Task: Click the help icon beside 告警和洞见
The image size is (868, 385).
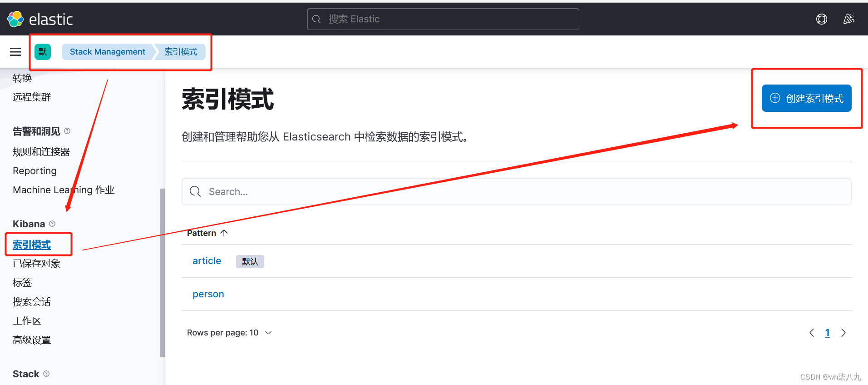Action: 67,131
